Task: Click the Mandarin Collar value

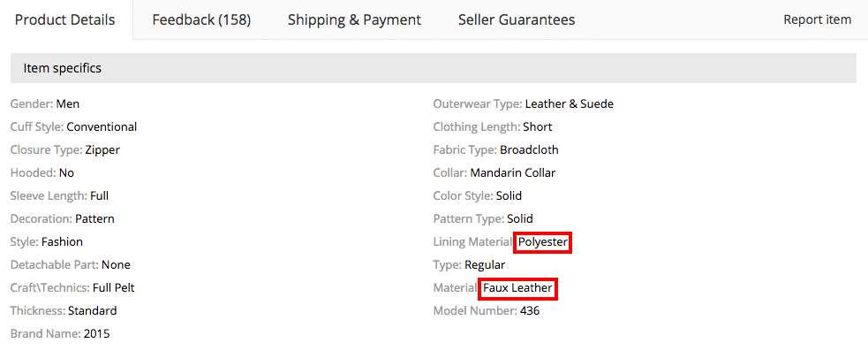Action: pos(513,173)
